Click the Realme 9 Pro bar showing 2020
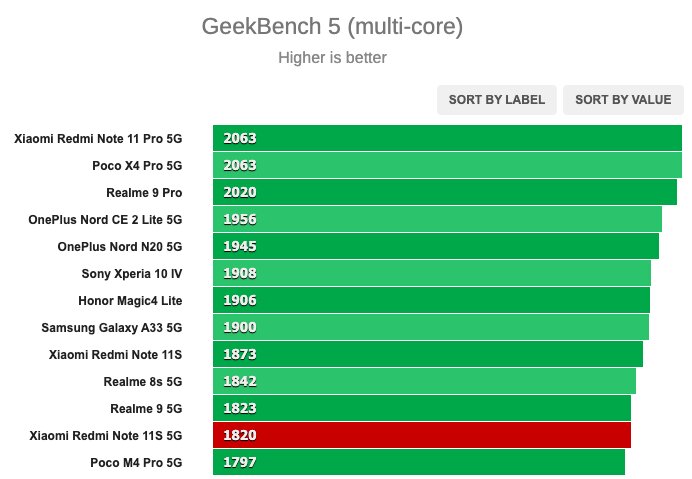 tap(445, 192)
